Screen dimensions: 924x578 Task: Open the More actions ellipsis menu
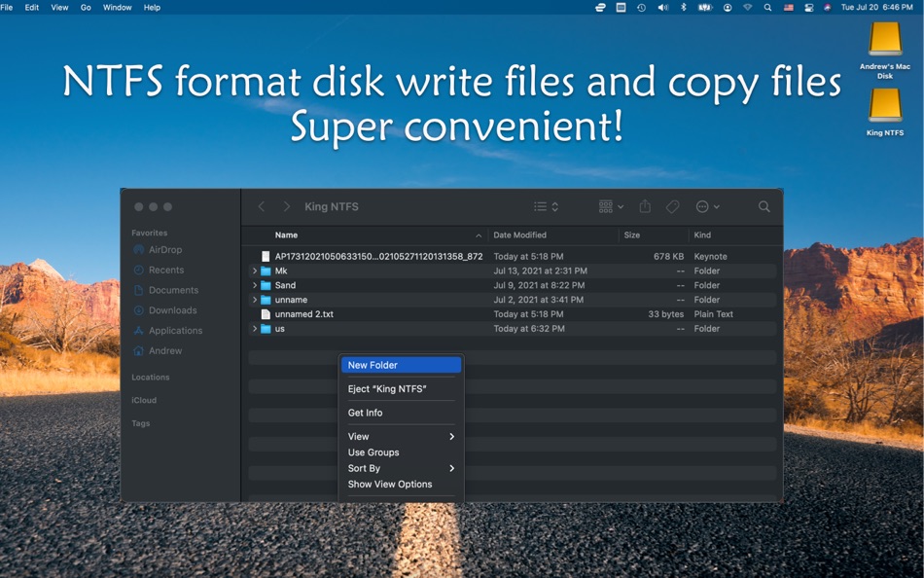pyautogui.click(x=707, y=206)
